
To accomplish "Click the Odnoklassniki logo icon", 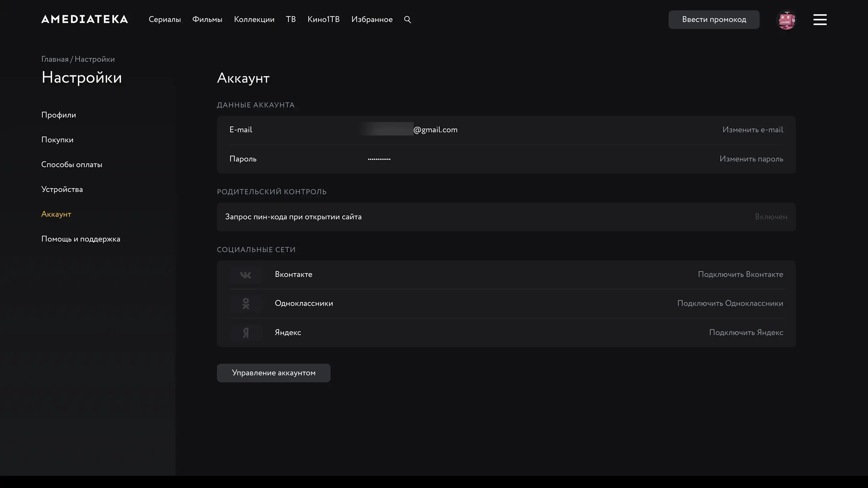I will (246, 303).
